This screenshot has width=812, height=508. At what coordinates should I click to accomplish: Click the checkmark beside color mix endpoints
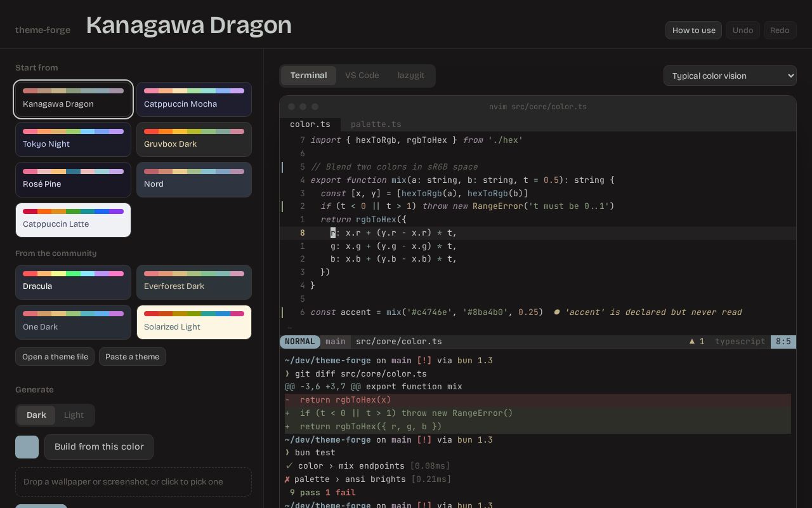[289, 466]
